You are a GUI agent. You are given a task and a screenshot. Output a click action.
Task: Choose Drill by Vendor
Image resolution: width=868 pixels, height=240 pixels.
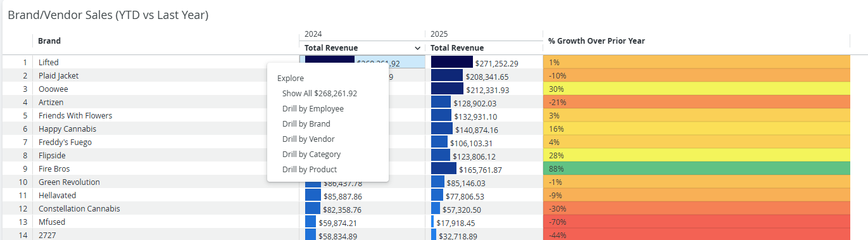pos(308,139)
